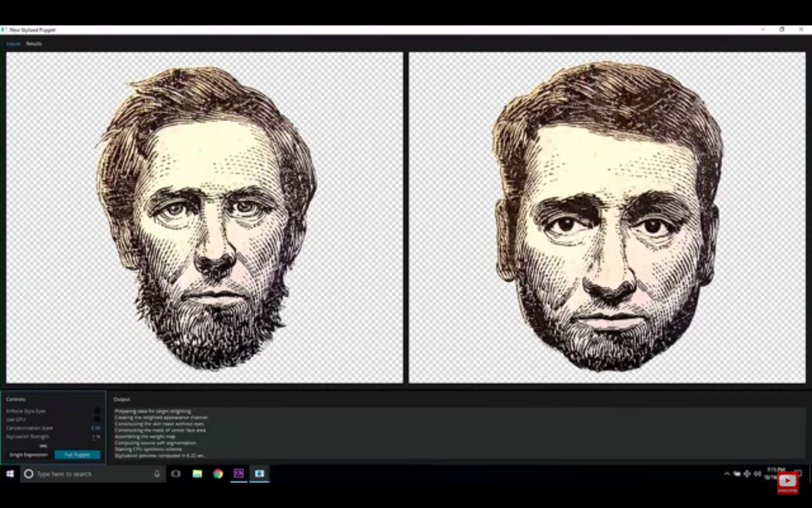Open Task View from the taskbar
812x508 pixels.
[x=176, y=474]
